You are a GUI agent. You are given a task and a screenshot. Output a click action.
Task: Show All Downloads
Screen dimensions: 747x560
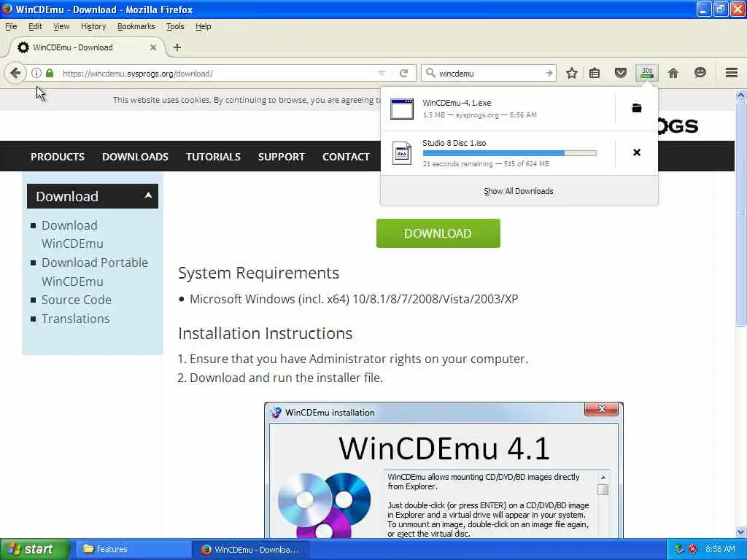pos(519,191)
